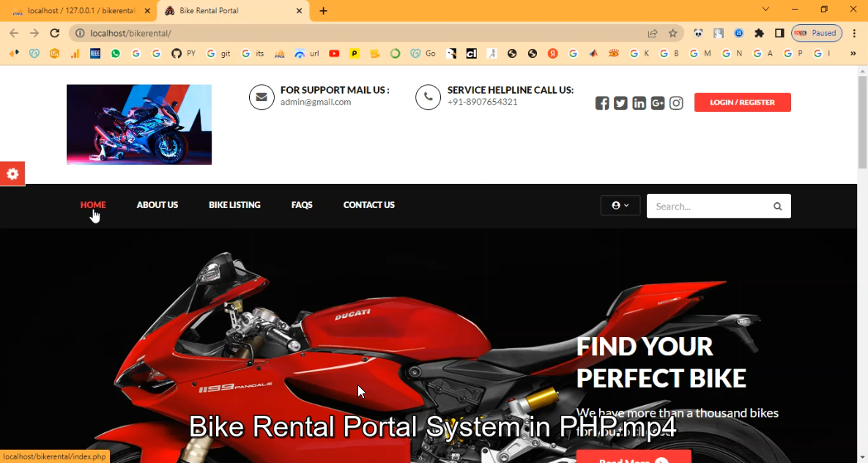The height and width of the screenshot is (463, 868).
Task: Open the GitHub PY bookmark
Action: point(183,53)
